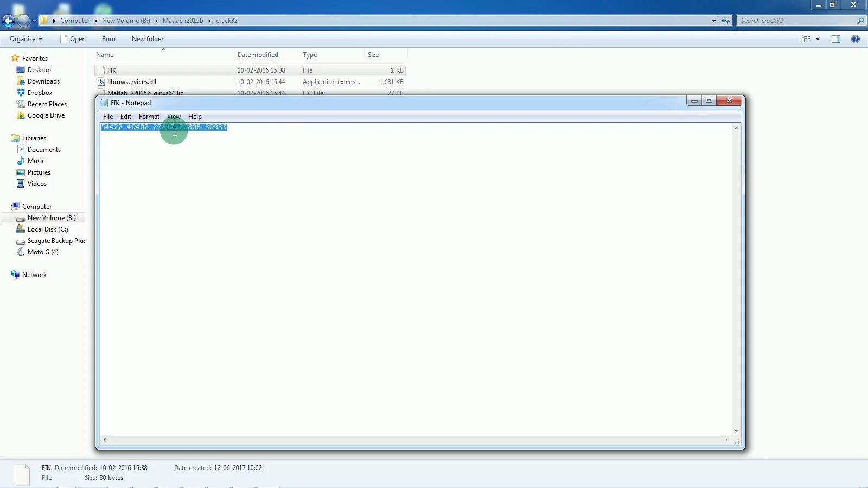
Task: Minimize the FIK Notepad window
Action: pos(694,101)
